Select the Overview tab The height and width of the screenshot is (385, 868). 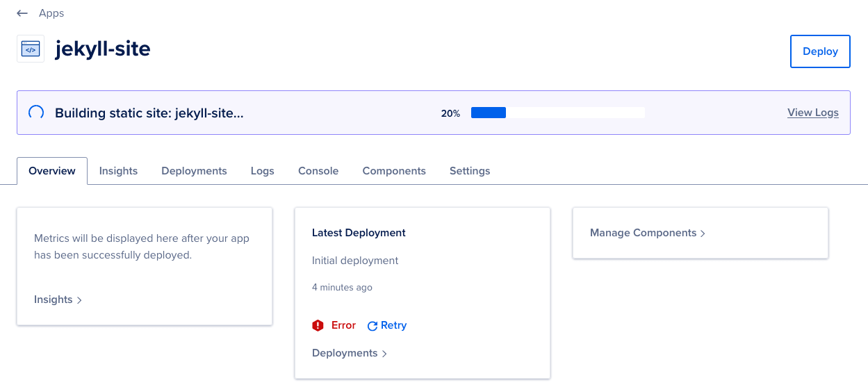click(x=52, y=171)
